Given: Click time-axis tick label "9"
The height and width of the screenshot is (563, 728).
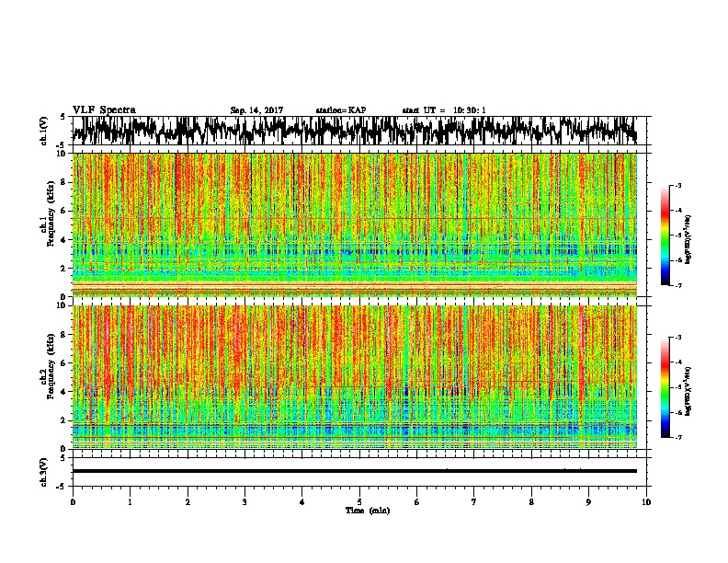Looking at the screenshot, I should click(589, 502).
